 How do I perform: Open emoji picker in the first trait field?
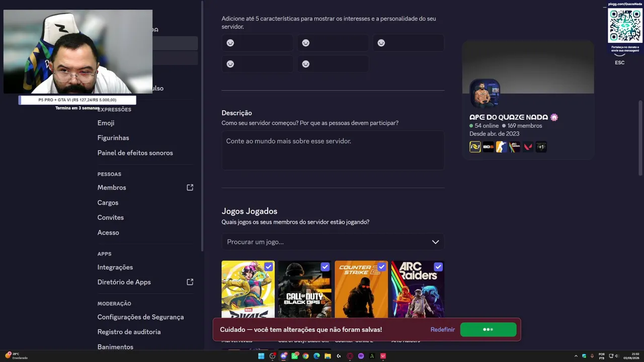230,43
